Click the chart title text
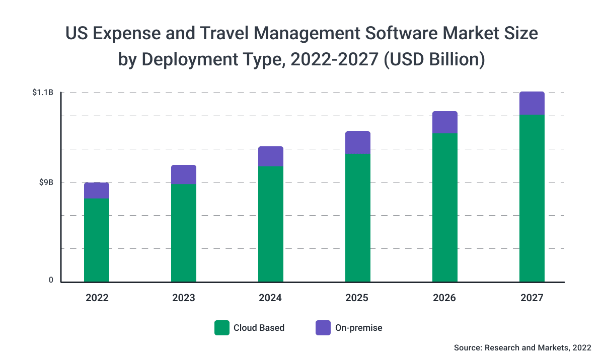The height and width of the screenshot is (364, 604). [x=301, y=46]
